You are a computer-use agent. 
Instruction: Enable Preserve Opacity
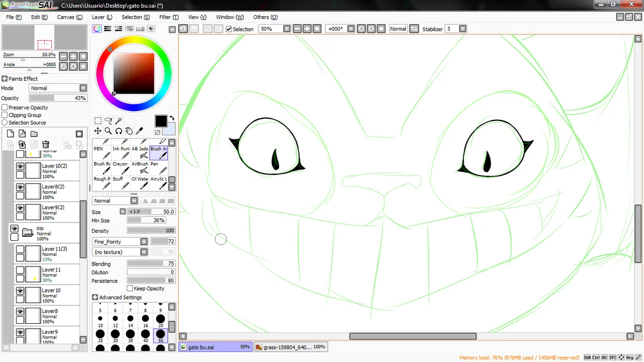point(5,108)
